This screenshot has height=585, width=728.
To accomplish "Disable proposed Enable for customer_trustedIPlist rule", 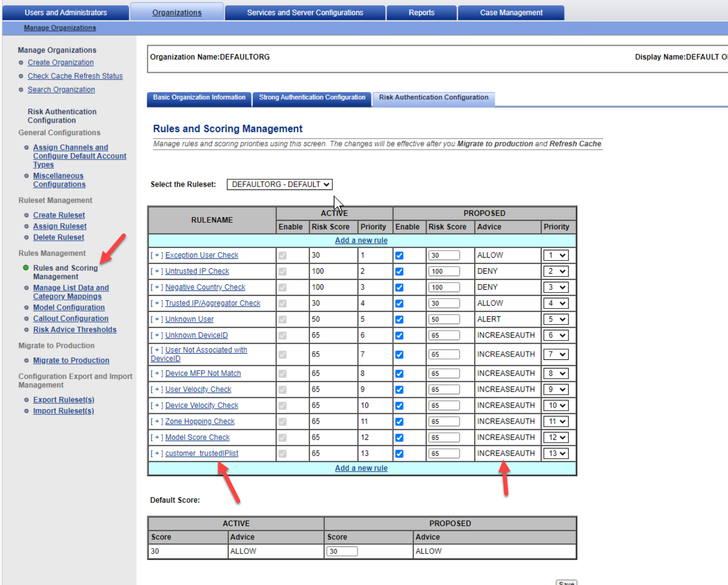I will [x=399, y=454].
